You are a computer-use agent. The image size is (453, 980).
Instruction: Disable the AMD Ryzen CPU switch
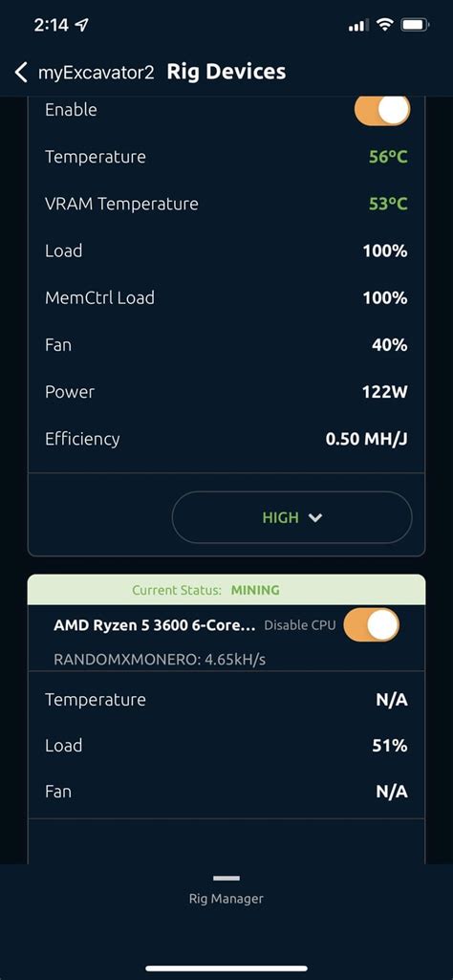click(371, 624)
